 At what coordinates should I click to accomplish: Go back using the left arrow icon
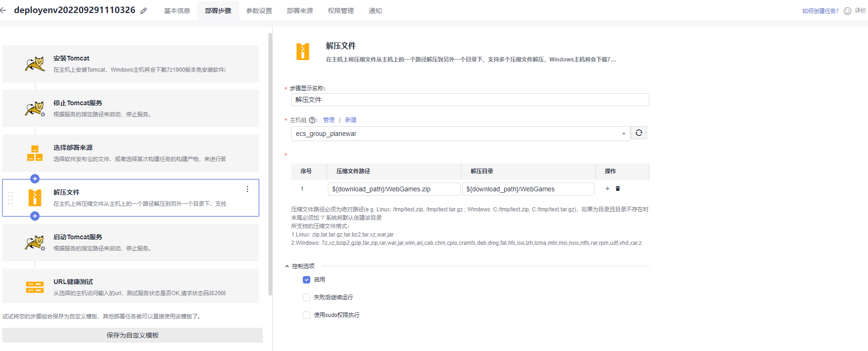(4, 10)
